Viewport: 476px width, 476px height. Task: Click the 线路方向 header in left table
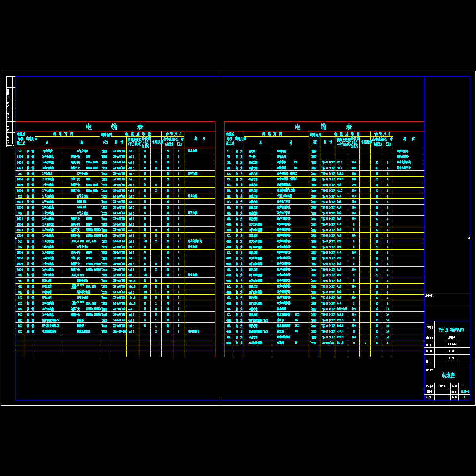click(63, 134)
